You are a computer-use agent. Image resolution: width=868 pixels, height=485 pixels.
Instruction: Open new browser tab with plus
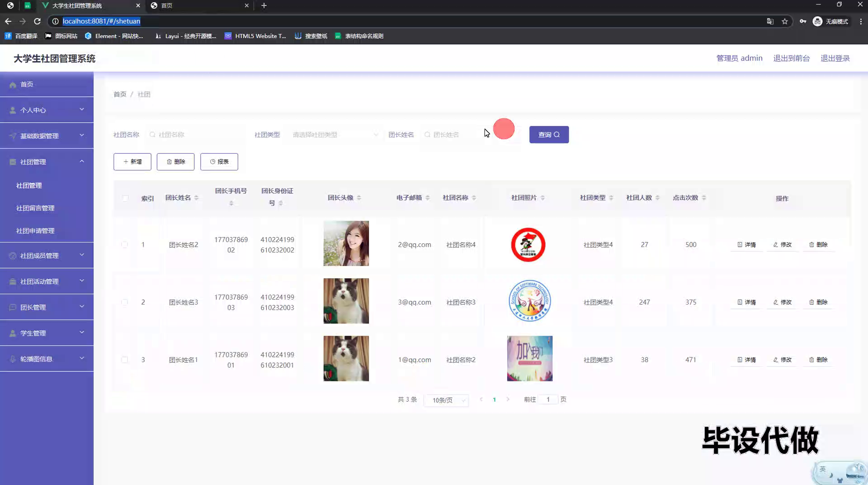tap(264, 5)
